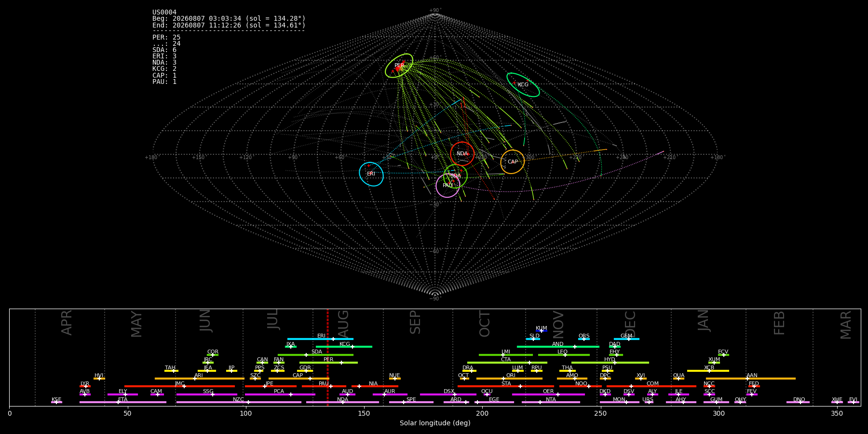Click the 200 tick on solar longitude axis

click(x=482, y=413)
